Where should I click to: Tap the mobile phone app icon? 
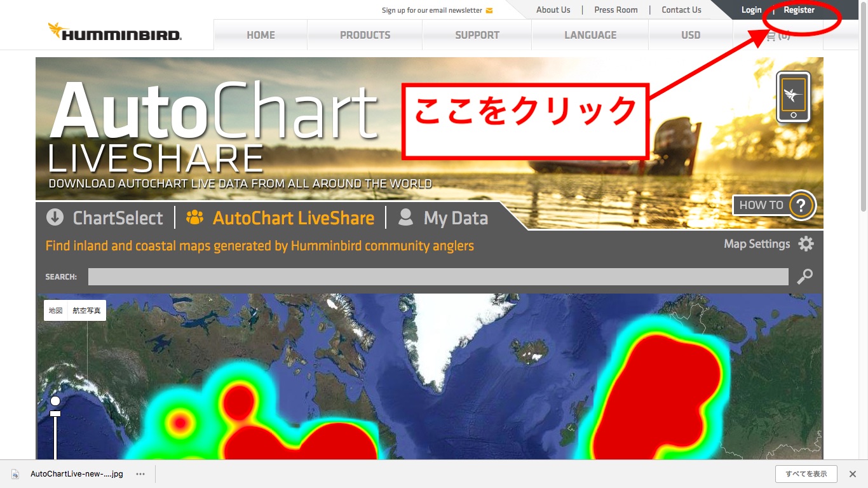click(793, 97)
